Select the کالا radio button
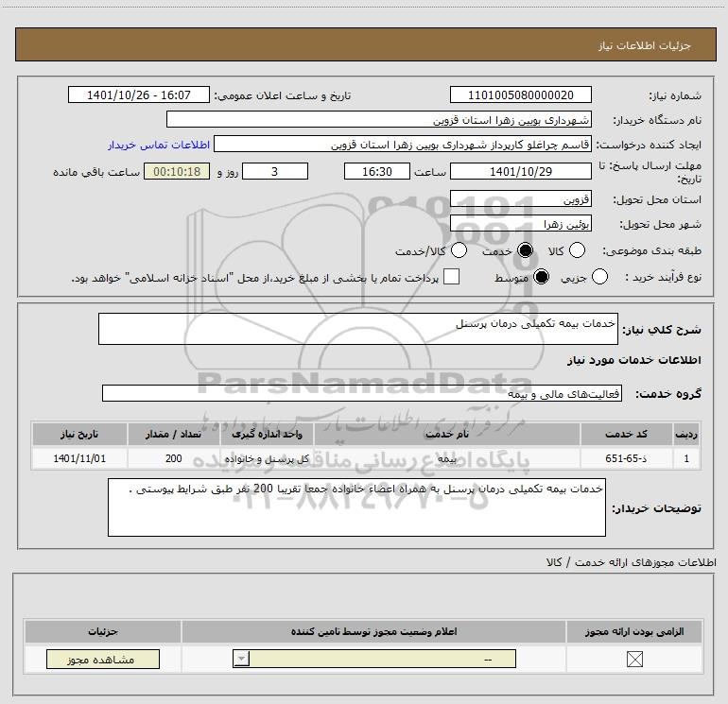This screenshot has width=728, height=704. coord(577,250)
